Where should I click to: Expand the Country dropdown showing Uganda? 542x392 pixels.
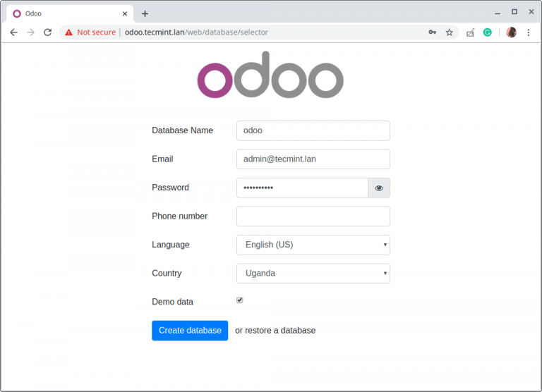click(x=313, y=274)
